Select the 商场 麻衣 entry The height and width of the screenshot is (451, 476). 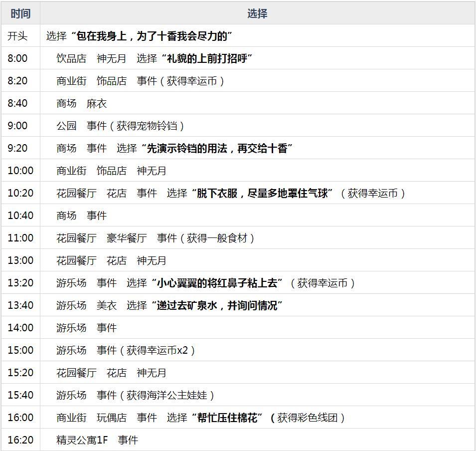pyautogui.click(x=81, y=103)
